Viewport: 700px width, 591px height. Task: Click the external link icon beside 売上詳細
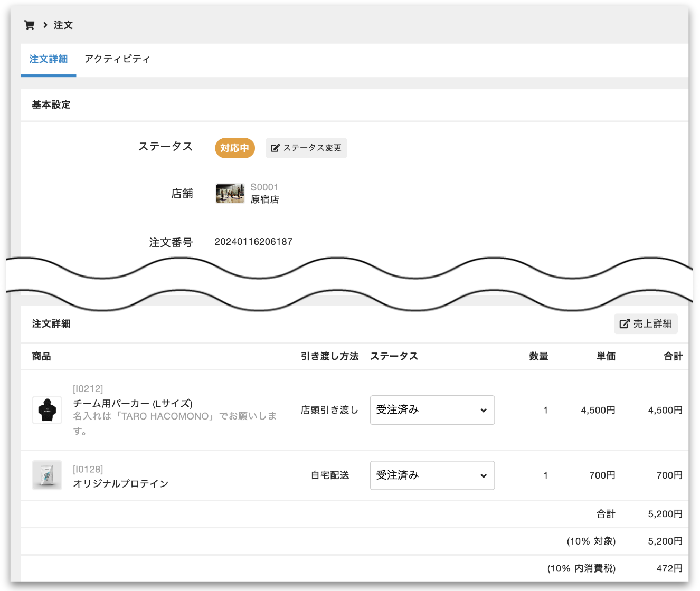625,324
